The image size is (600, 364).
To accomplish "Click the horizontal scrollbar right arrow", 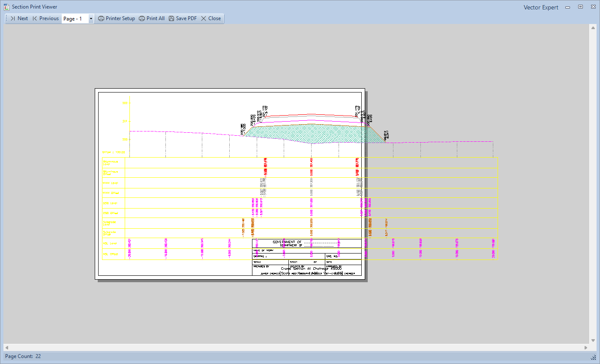I will [x=586, y=347].
